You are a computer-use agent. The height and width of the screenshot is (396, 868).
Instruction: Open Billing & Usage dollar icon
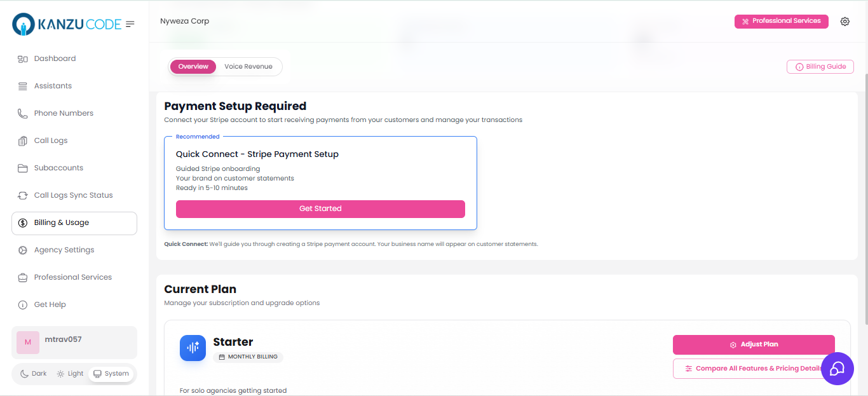click(22, 222)
